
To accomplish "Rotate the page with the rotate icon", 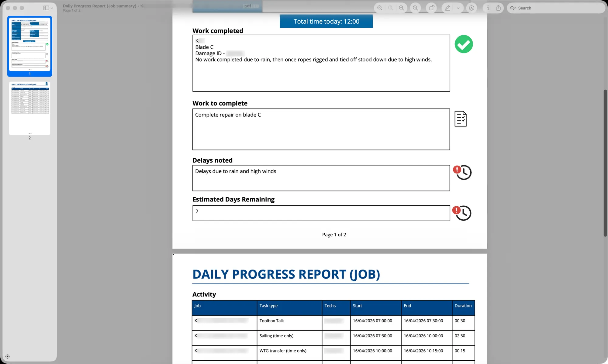I will click(431, 8).
